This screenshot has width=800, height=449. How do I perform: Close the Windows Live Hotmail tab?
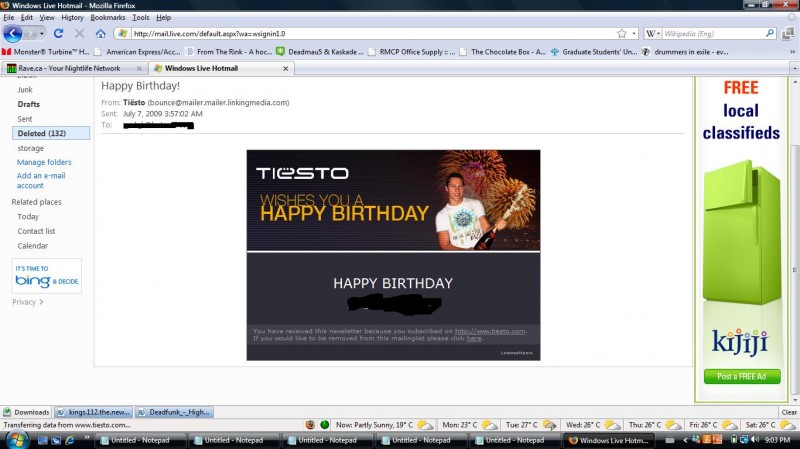coord(286,68)
